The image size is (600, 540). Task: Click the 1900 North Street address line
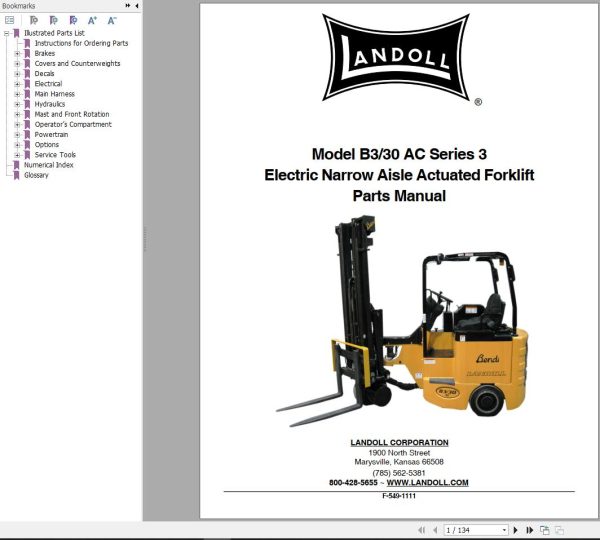[399, 453]
